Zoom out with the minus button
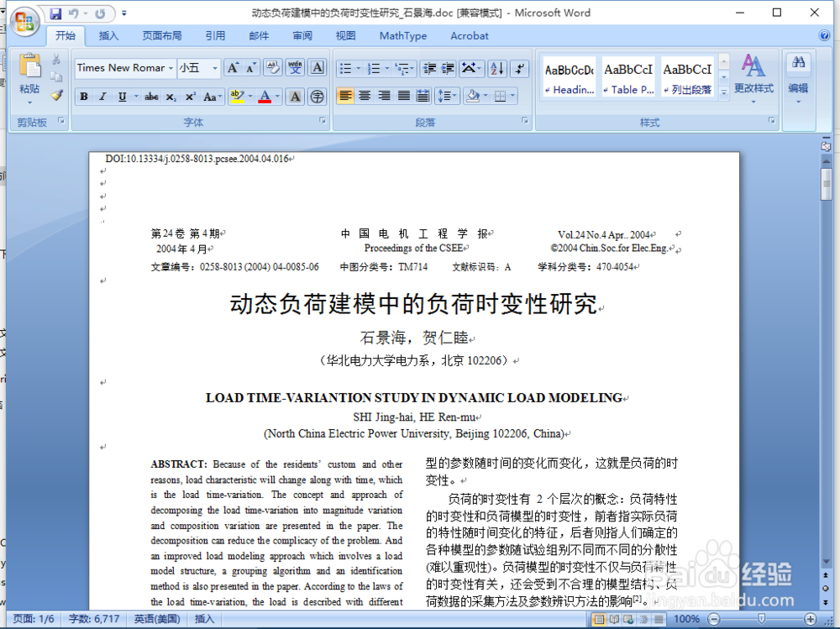Image resolution: width=840 pixels, height=629 pixels. pyautogui.click(x=714, y=620)
